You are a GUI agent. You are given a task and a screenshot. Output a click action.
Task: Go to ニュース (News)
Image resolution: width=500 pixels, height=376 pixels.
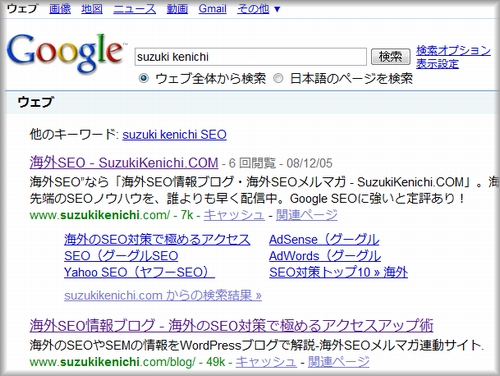tap(135, 9)
